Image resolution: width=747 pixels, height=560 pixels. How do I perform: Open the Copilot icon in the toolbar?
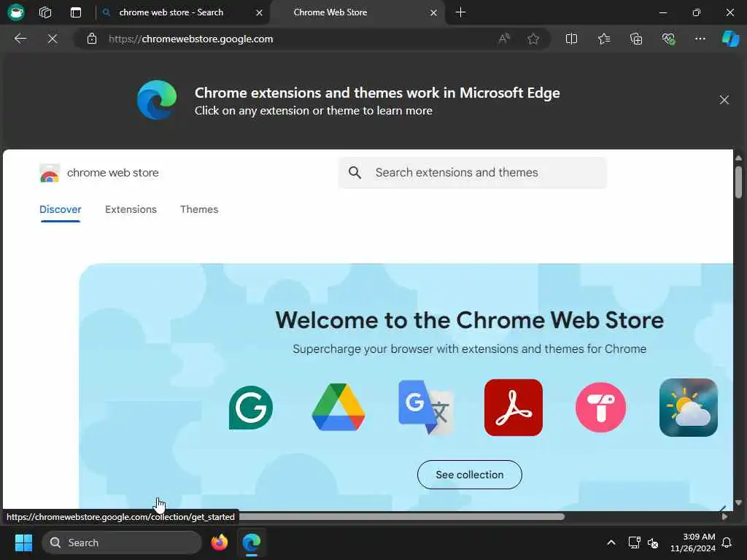coord(730,39)
